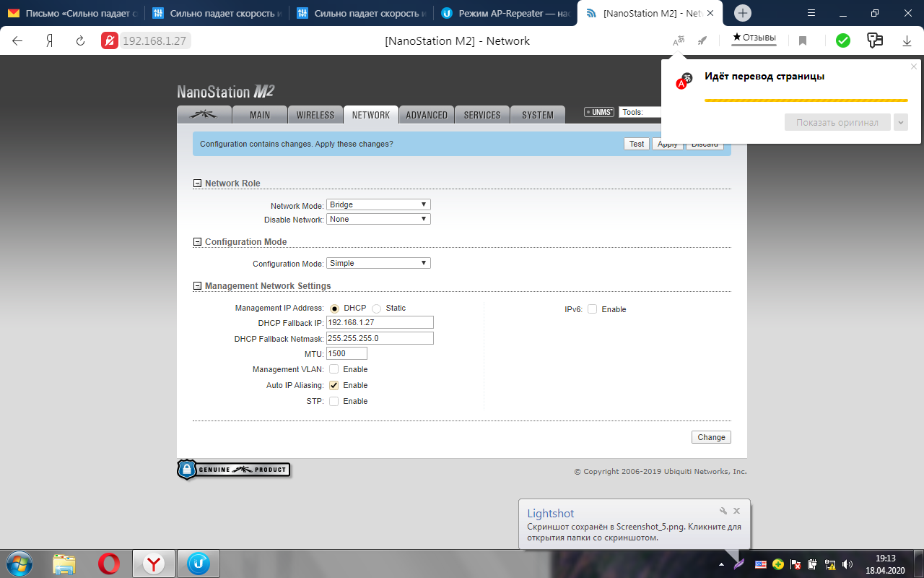The image size is (924, 578).
Task: Close the Lightshot notification
Action: (x=737, y=511)
